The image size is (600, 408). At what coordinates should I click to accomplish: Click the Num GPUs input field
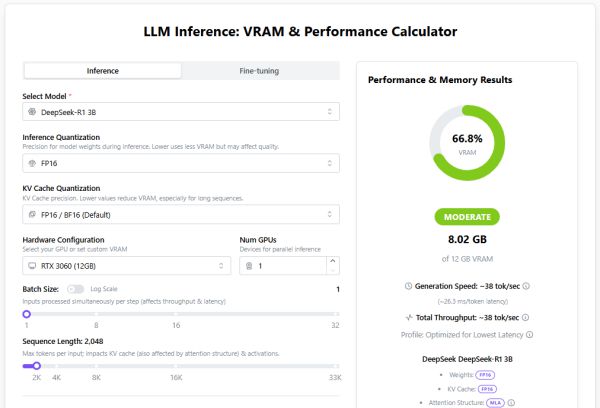click(285, 266)
